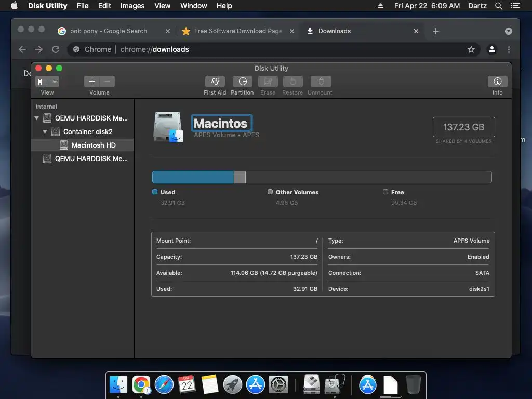Open the Help menu
This screenshot has width=532, height=399.
coord(224,6)
